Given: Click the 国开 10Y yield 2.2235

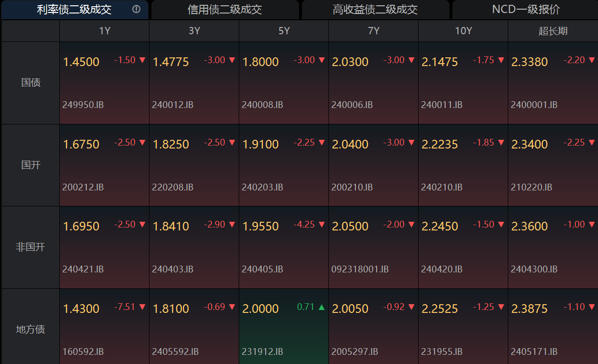Looking at the screenshot, I should [440, 144].
